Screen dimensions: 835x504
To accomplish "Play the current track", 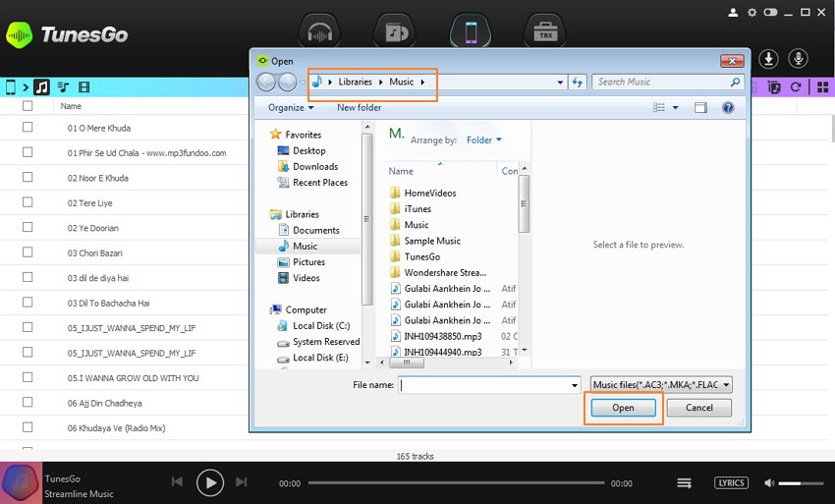I will (210, 482).
